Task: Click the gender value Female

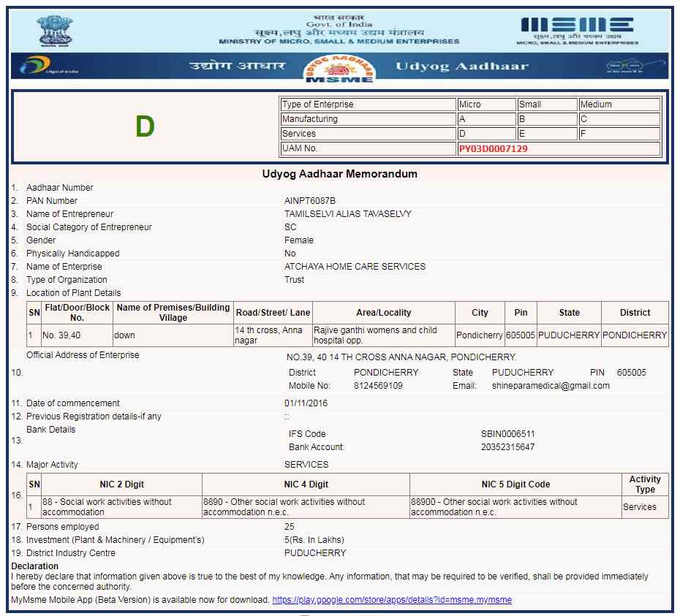Action: click(x=299, y=240)
